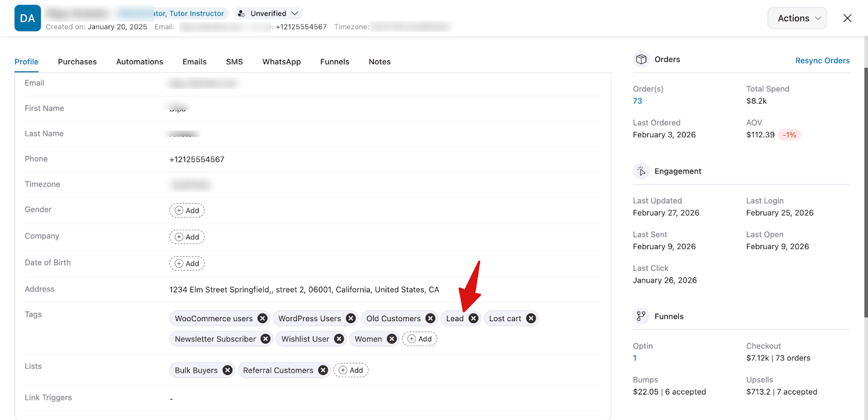Click the vertical scrollbar on right edge

(x=865, y=190)
